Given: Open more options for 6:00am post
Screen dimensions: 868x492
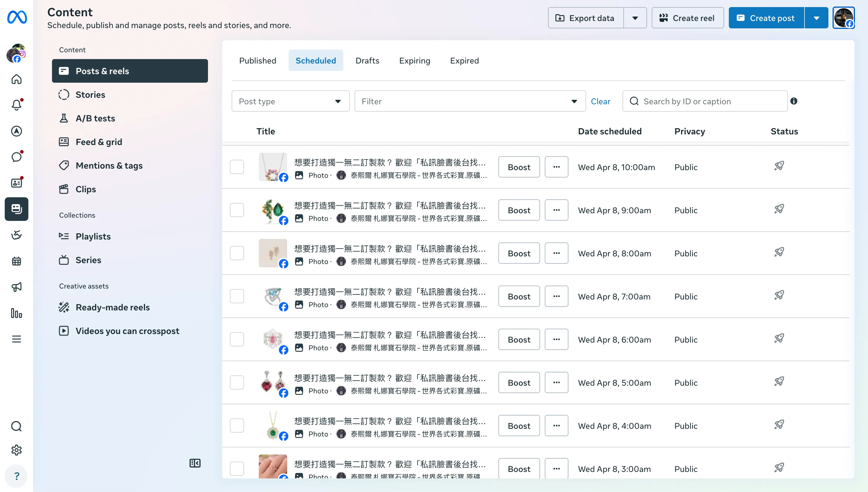Looking at the screenshot, I should pyautogui.click(x=556, y=339).
